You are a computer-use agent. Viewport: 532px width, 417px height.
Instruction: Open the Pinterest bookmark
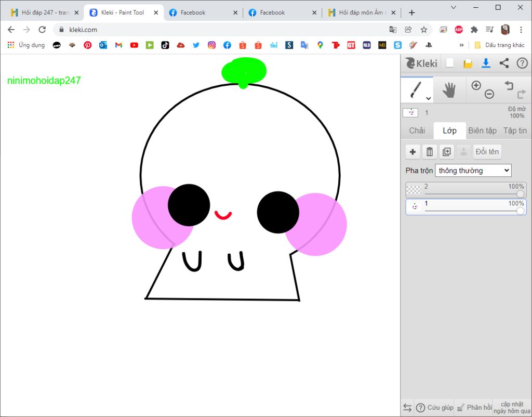pyautogui.click(x=87, y=45)
